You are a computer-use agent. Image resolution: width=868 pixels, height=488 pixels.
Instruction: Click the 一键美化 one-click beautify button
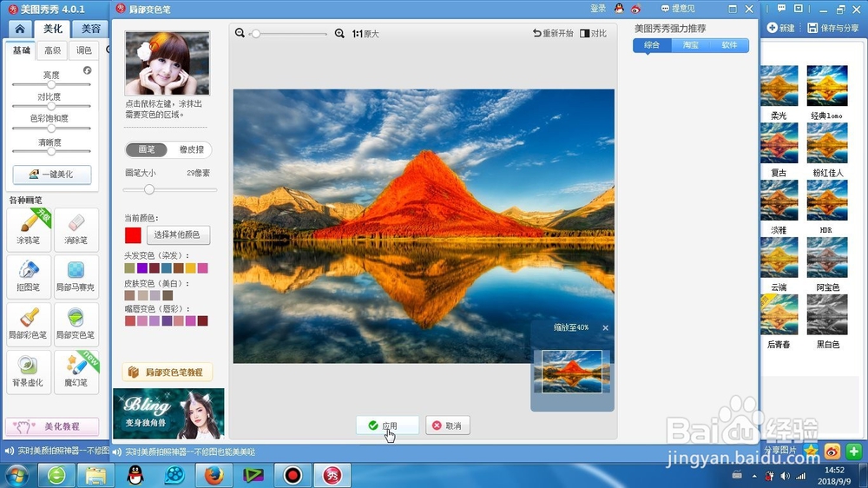tap(52, 174)
